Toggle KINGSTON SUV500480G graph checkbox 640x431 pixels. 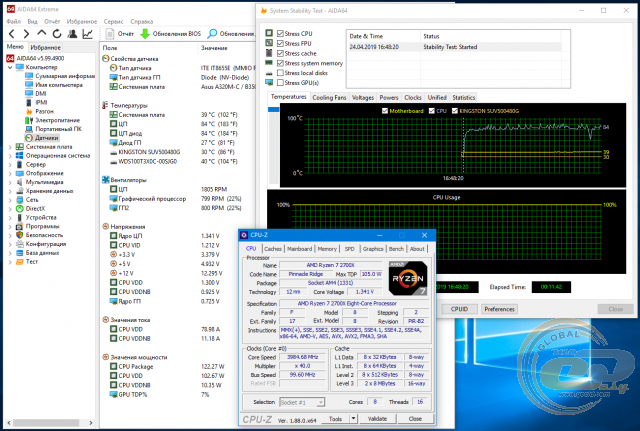455,111
